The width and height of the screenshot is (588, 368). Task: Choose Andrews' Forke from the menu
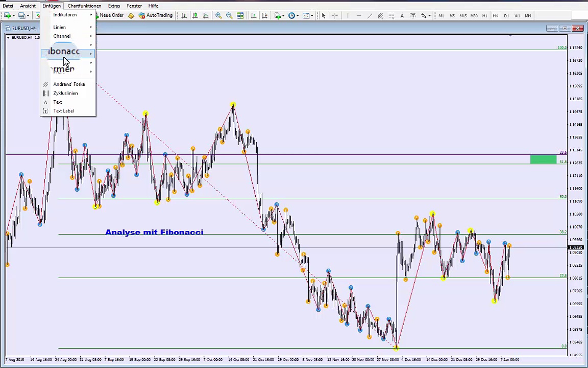(x=69, y=84)
